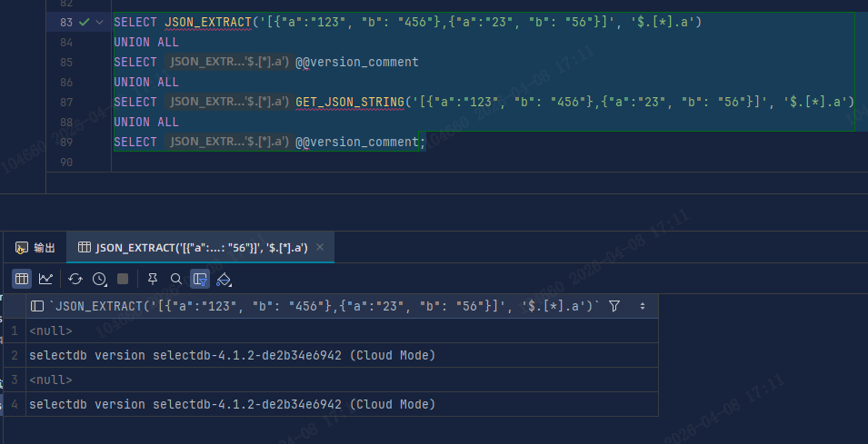Click the stop execution square
The width and height of the screenshot is (868, 444).
pyautogui.click(x=123, y=279)
